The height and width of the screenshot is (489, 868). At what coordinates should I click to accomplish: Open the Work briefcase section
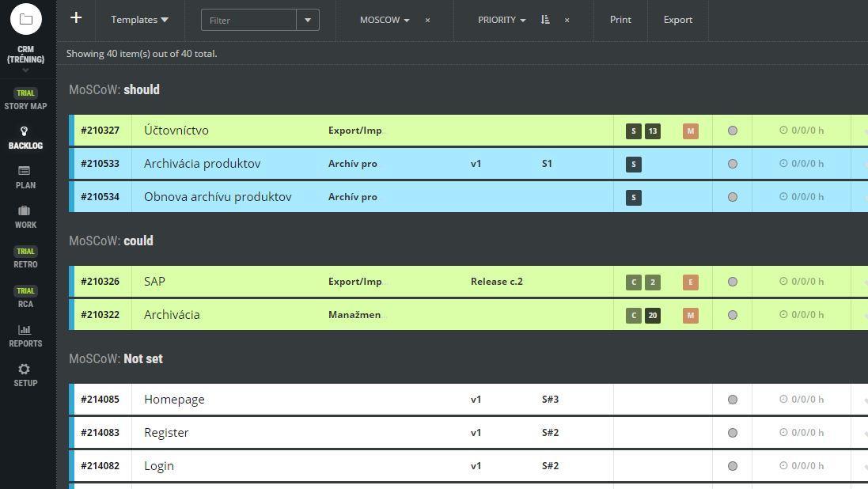coord(25,217)
